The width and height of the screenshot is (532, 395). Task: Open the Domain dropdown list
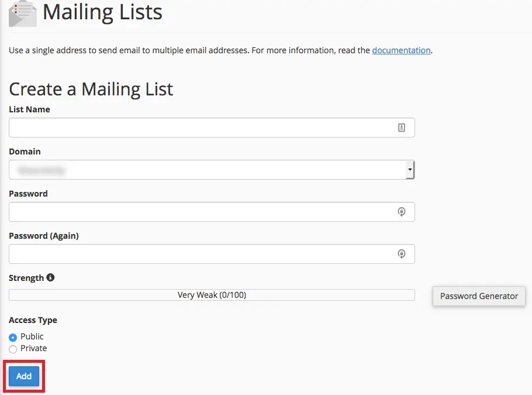pyautogui.click(x=212, y=170)
